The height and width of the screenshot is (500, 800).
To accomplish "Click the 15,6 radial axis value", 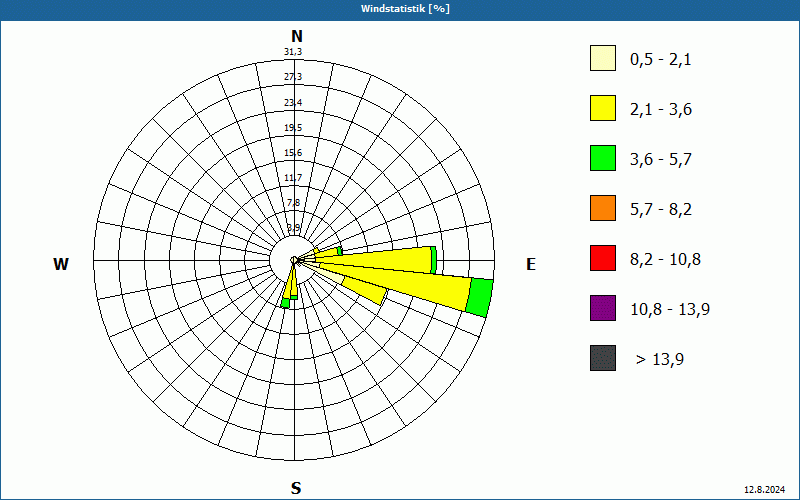I will [293, 153].
